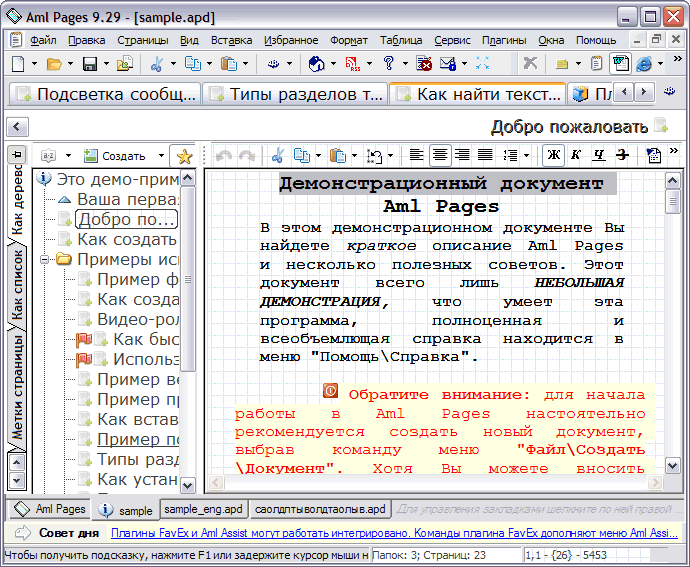Screen dimensions: 690x567
Task: Click the four-arrows fullscreen toolbar icon
Action: (483, 64)
